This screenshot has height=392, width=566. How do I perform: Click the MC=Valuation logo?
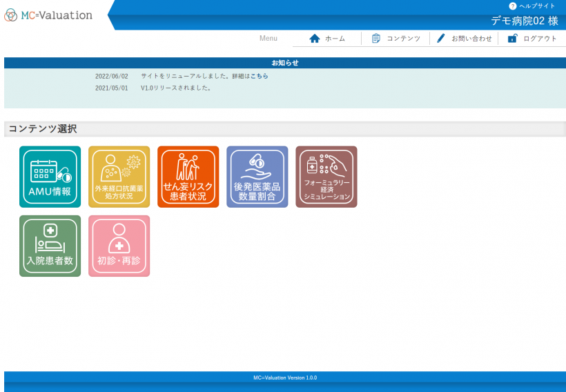48,15
